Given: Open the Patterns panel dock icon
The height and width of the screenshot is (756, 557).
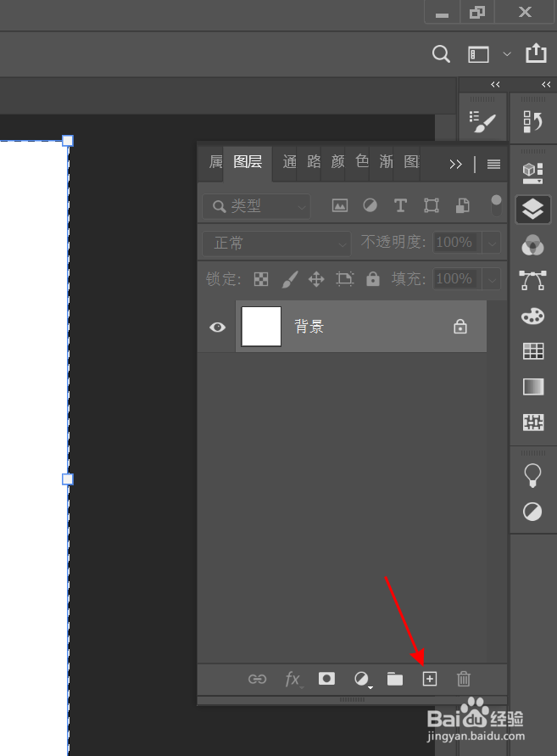Looking at the screenshot, I should tap(533, 423).
